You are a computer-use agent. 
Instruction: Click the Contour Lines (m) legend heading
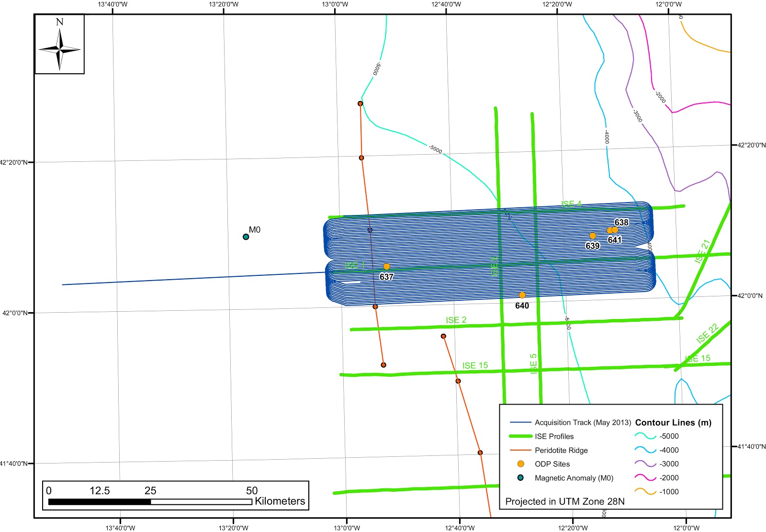pos(673,422)
